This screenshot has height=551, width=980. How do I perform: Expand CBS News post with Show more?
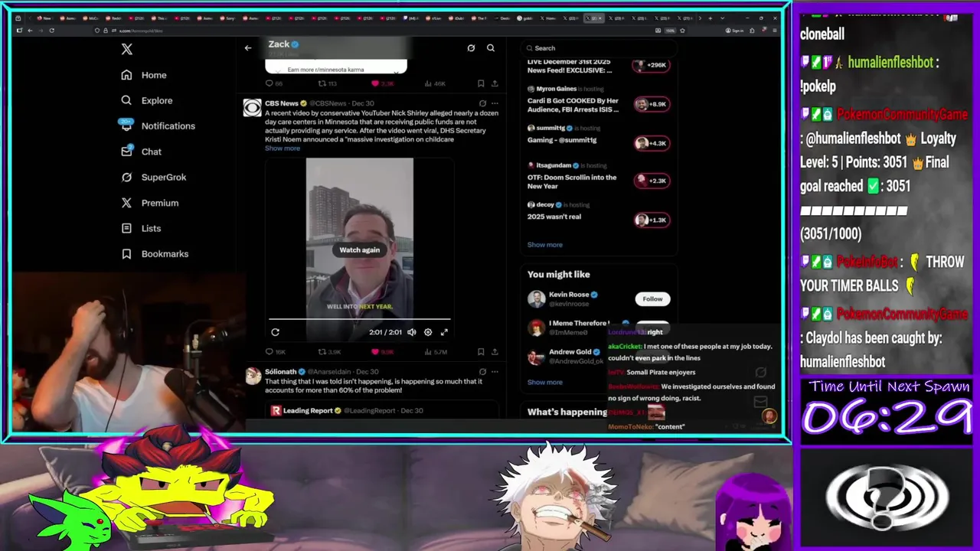coord(283,148)
